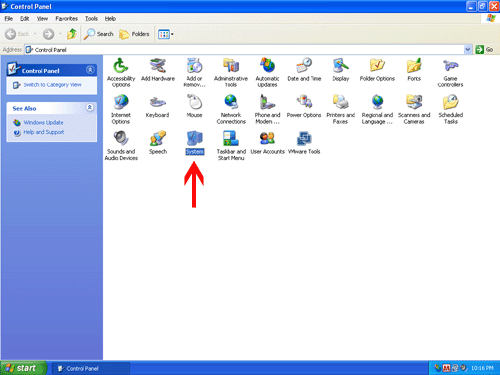
Task: Click the taskbar clock
Action: 482,368
